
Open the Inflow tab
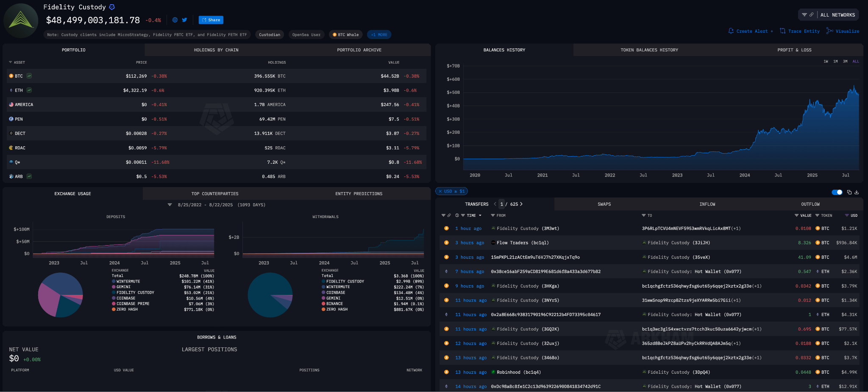707,204
